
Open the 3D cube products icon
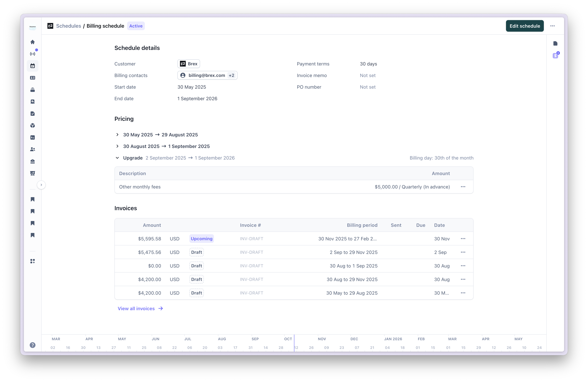tap(32, 126)
